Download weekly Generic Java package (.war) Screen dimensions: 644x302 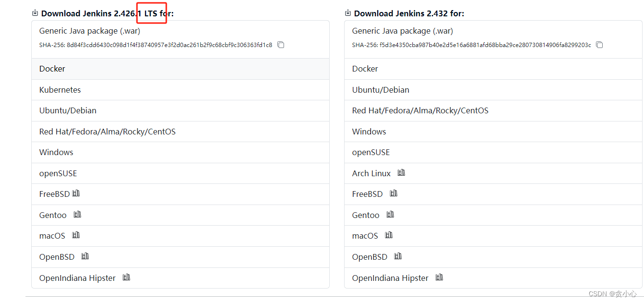pyautogui.click(x=493, y=39)
